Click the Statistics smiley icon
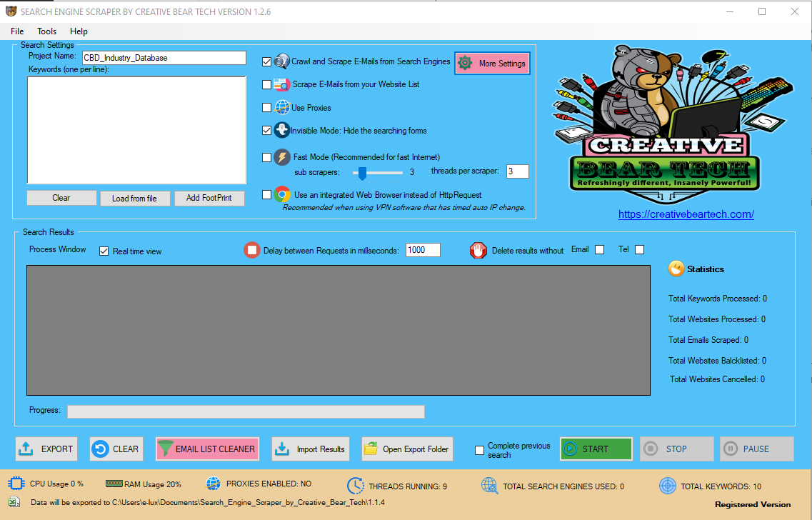 click(x=676, y=269)
